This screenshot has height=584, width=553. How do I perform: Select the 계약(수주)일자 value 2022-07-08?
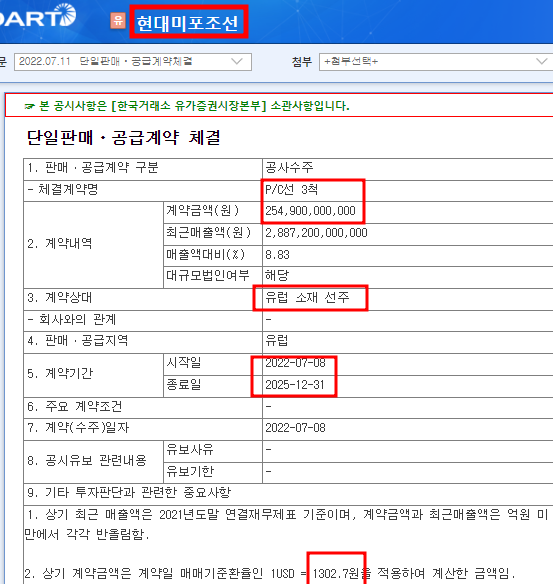(x=295, y=428)
